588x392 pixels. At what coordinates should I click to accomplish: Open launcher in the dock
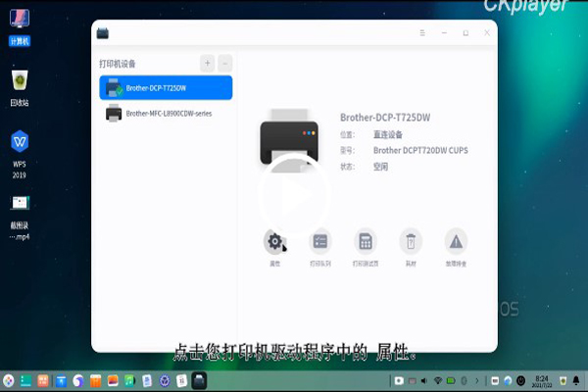click(8, 381)
